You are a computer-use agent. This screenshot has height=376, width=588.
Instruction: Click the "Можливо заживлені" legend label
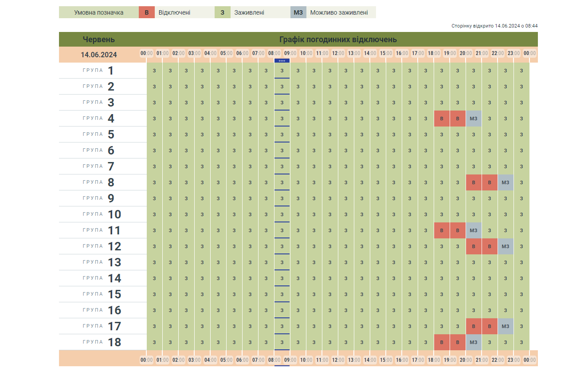(x=339, y=12)
